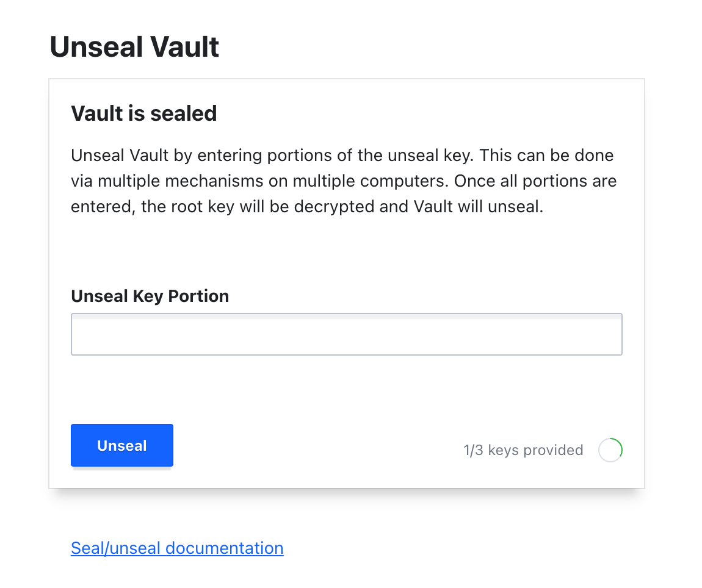Click the Unseal Key Portion label
The width and height of the screenshot is (702, 588).
click(x=150, y=296)
